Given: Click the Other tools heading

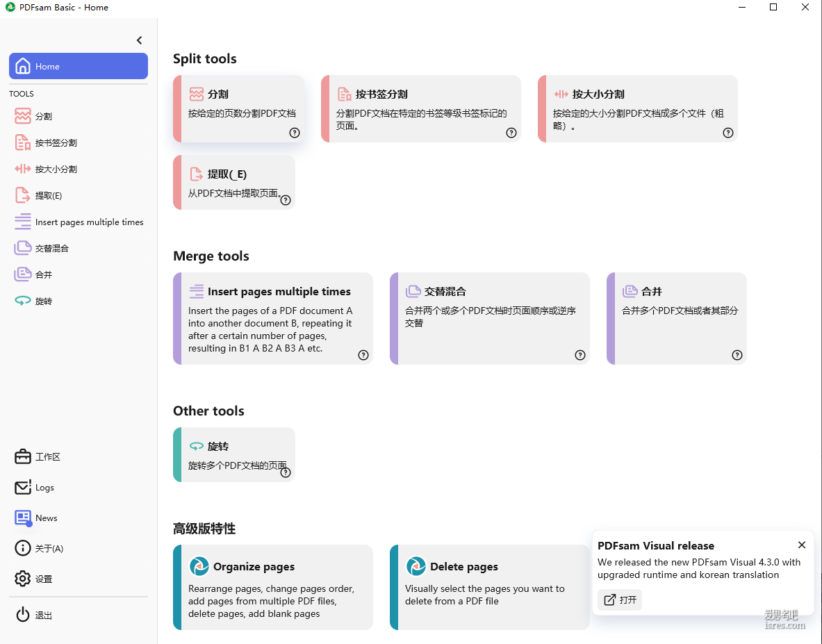Looking at the screenshot, I should pos(208,411).
